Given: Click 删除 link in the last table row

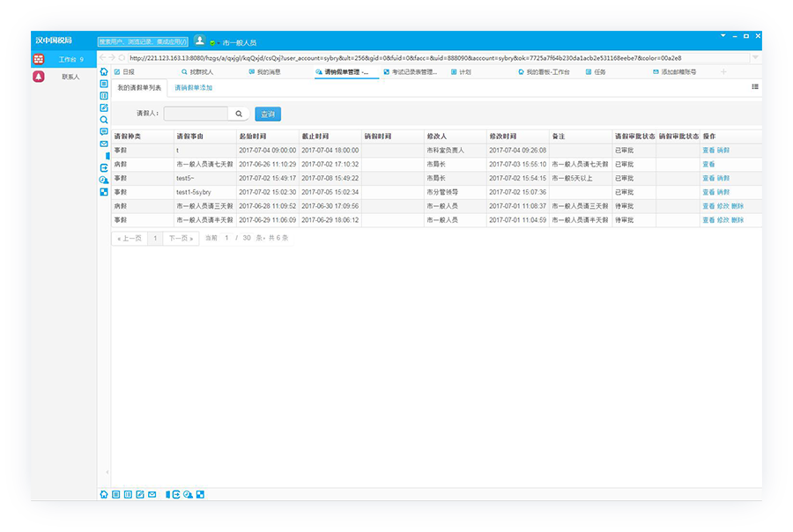Looking at the screenshot, I should (737, 219).
